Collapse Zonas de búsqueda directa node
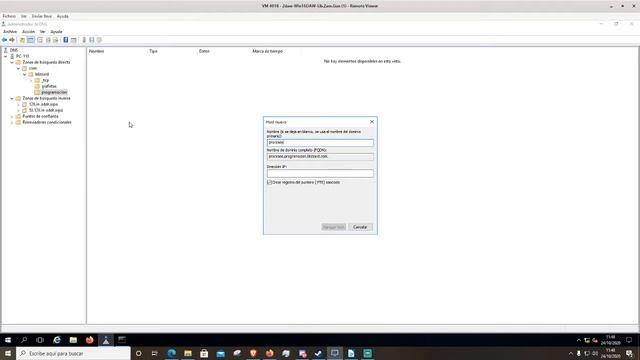 tap(12, 62)
